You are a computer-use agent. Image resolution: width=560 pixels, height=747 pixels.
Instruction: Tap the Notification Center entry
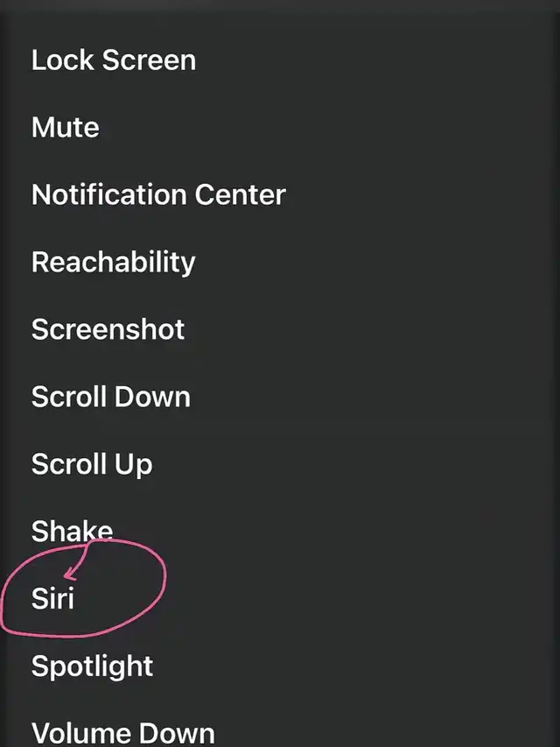point(158,194)
